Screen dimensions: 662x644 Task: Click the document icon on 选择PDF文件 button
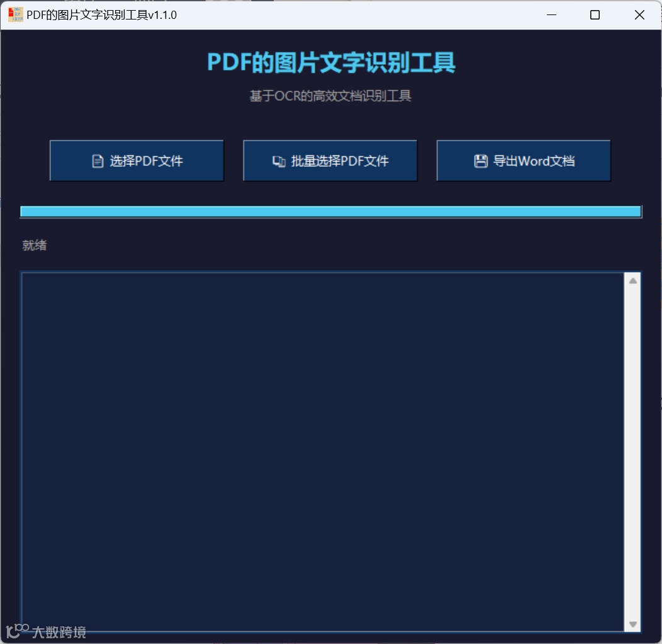tap(97, 161)
